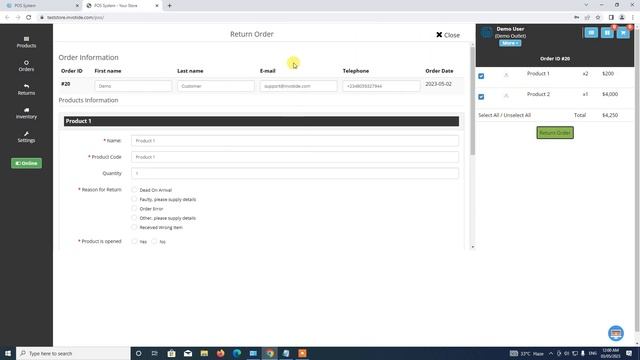Click the user avatar icon for Demo User
640x360 pixels.
point(486,33)
